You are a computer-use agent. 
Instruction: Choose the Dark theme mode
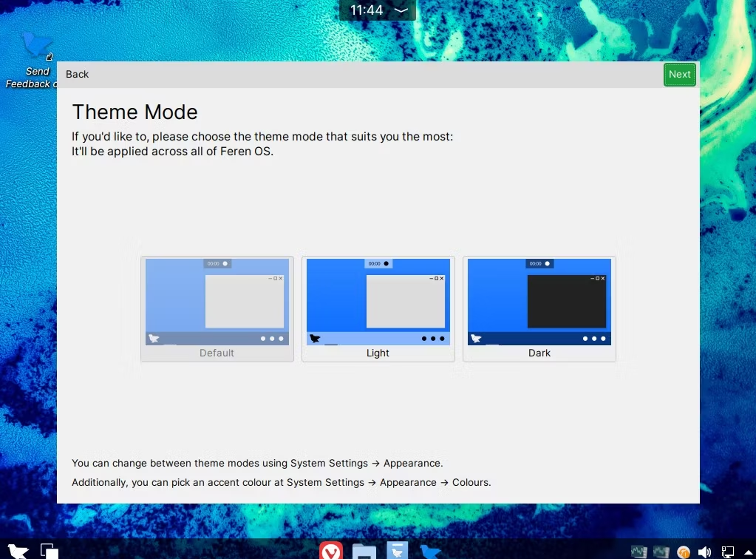tap(539, 308)
